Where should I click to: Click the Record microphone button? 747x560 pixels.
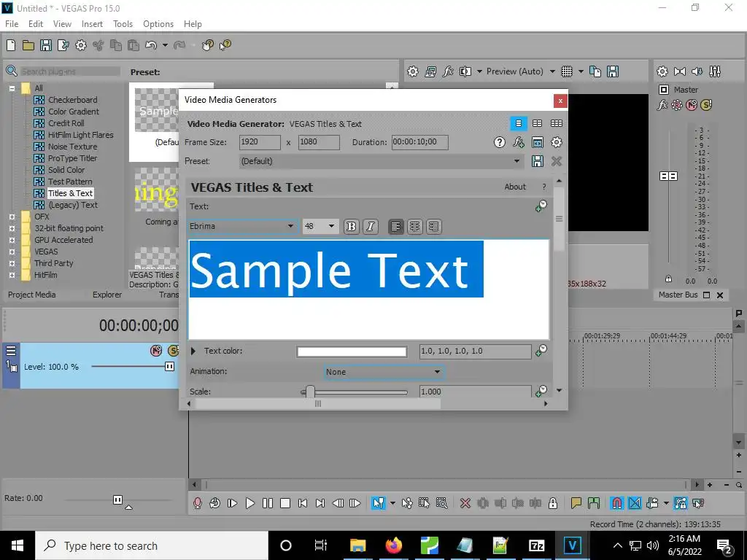coord(197,503)
